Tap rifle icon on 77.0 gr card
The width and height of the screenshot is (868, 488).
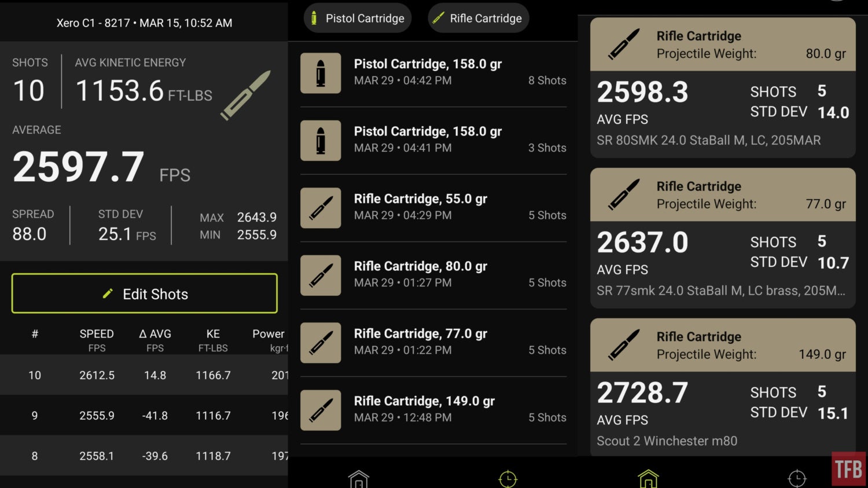624,195
